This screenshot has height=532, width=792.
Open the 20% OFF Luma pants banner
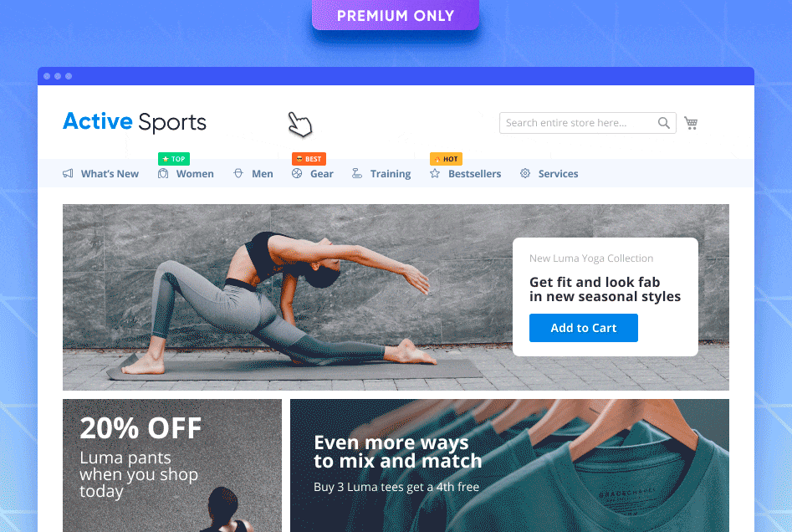pyautogui.click(x=172, y=465)
